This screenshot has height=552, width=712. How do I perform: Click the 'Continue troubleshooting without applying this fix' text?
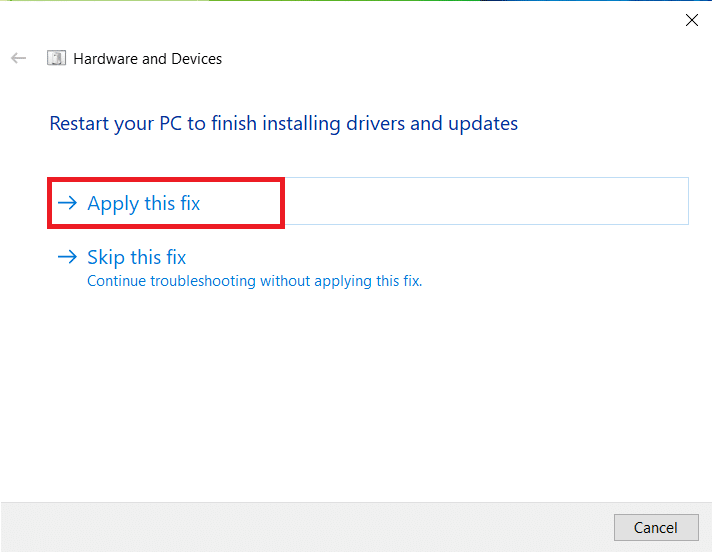254,281
